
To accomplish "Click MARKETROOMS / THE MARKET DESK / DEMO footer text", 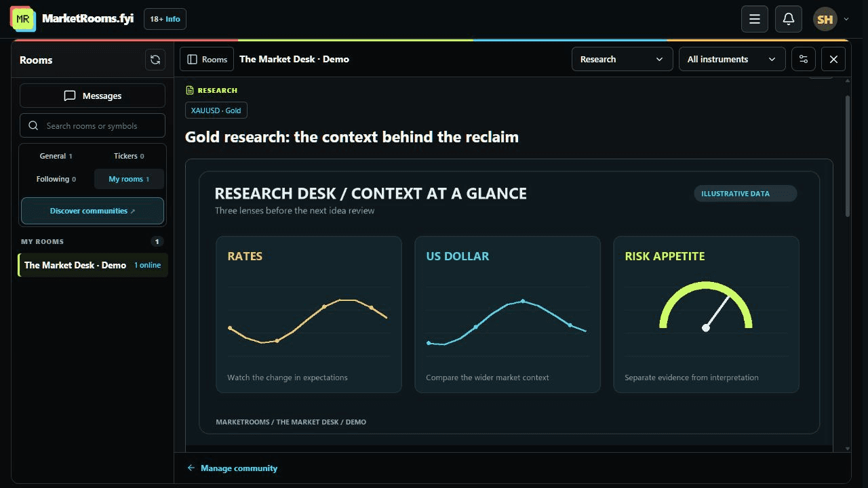I will pyautogui.click(x=291, y=422).
